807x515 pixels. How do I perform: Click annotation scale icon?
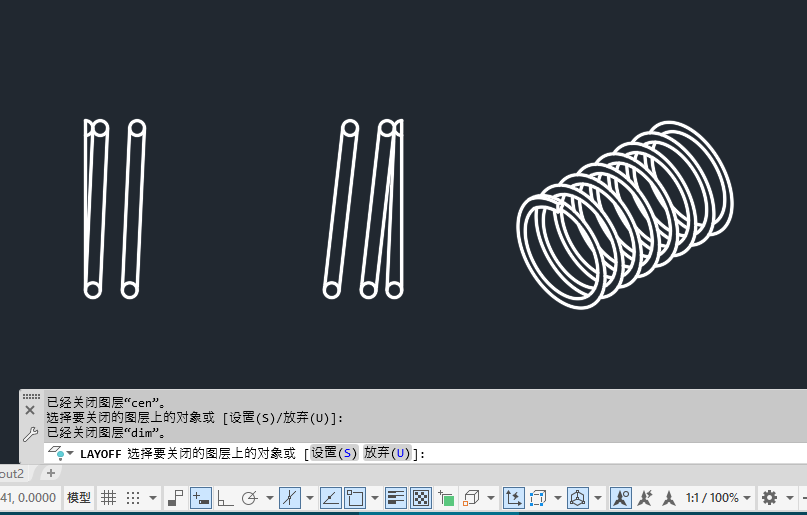click(669, 498)
